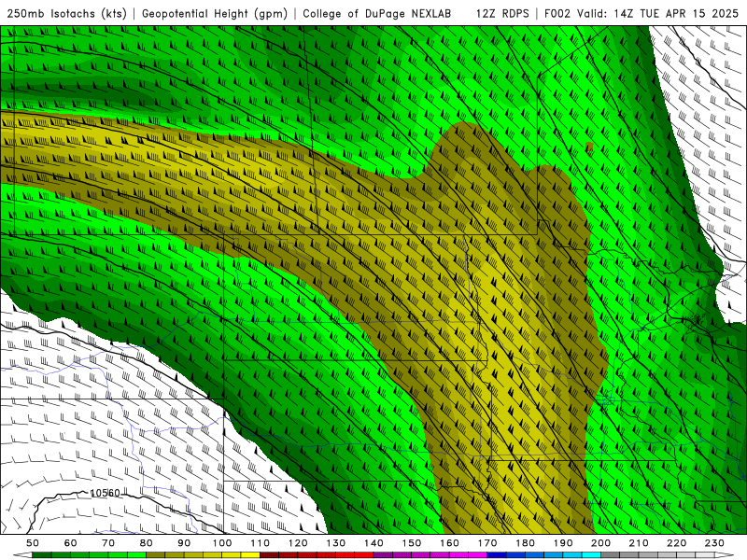This screenshot has height=560, width=747.
Task: Click the 120 kt legend label
Action: (298, 543)
